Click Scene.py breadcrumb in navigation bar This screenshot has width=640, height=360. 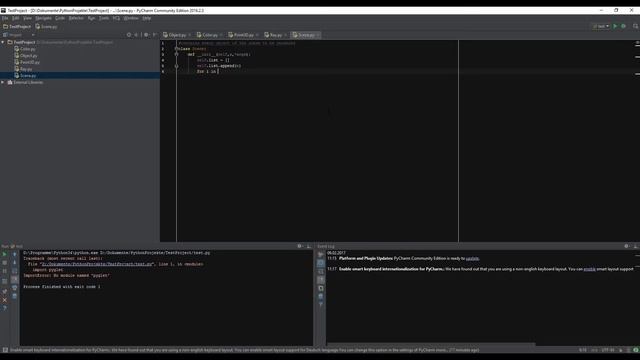(46, 27)
